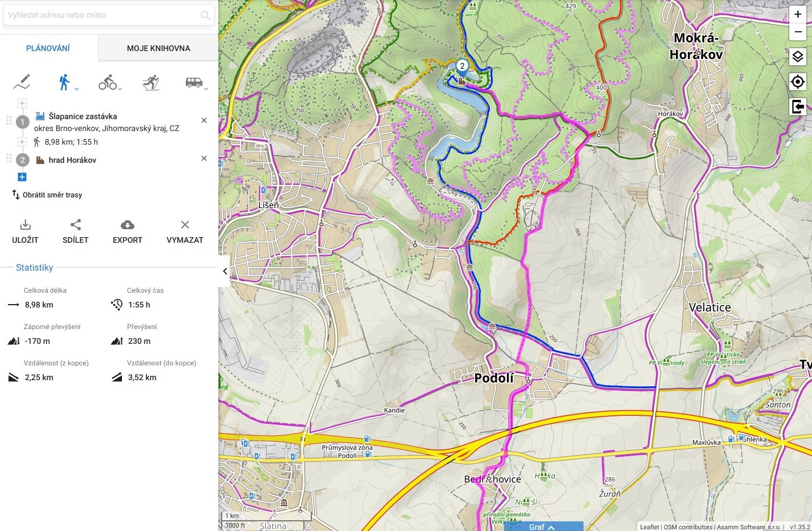Pick the cross-country skiing profile icon

[151, 83]
